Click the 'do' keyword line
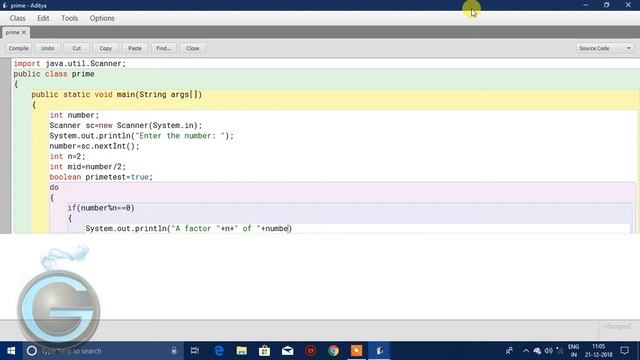This screenshot has height=360, width=640. [x=54, y=187]
